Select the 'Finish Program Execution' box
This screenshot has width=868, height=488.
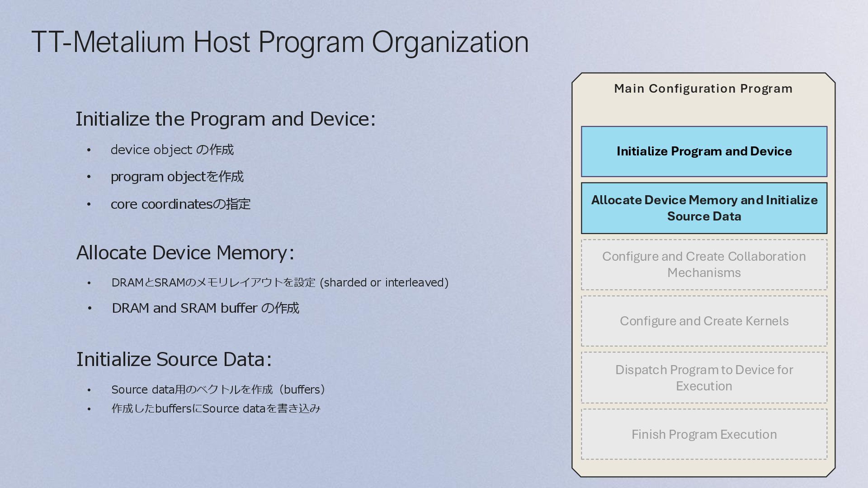(704, 434)
